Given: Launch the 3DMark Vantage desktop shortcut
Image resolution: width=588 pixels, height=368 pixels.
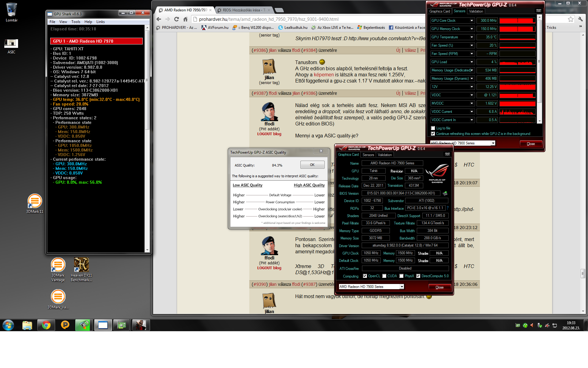Looking at the screenshot, I should (x=58, y=270).
